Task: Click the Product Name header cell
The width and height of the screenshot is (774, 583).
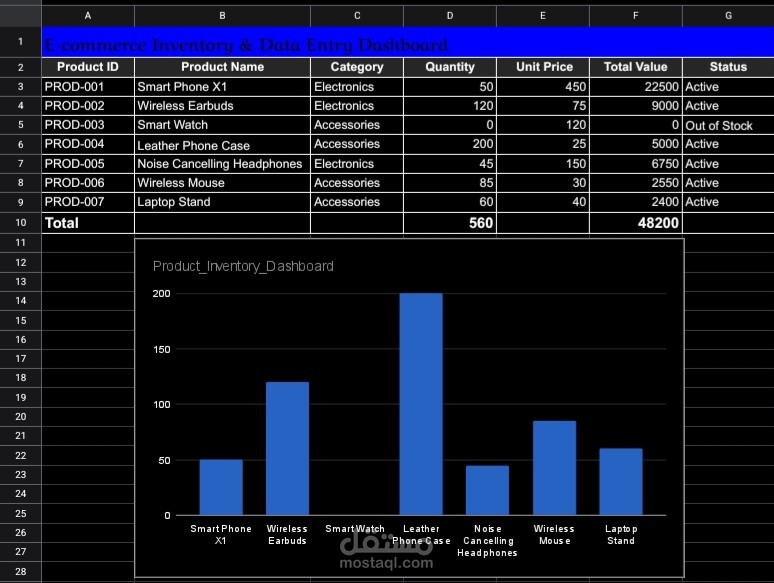Action: (222, 67)
